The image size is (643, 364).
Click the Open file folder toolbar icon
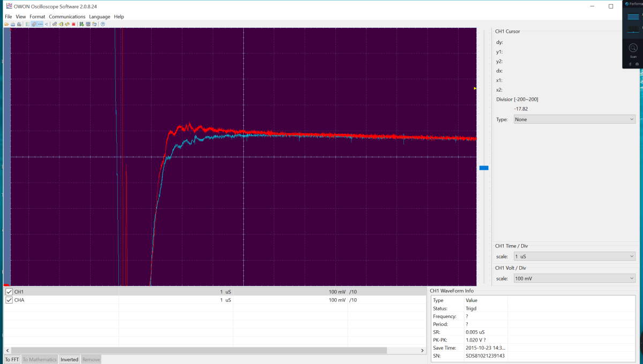[x=6, y=24]
